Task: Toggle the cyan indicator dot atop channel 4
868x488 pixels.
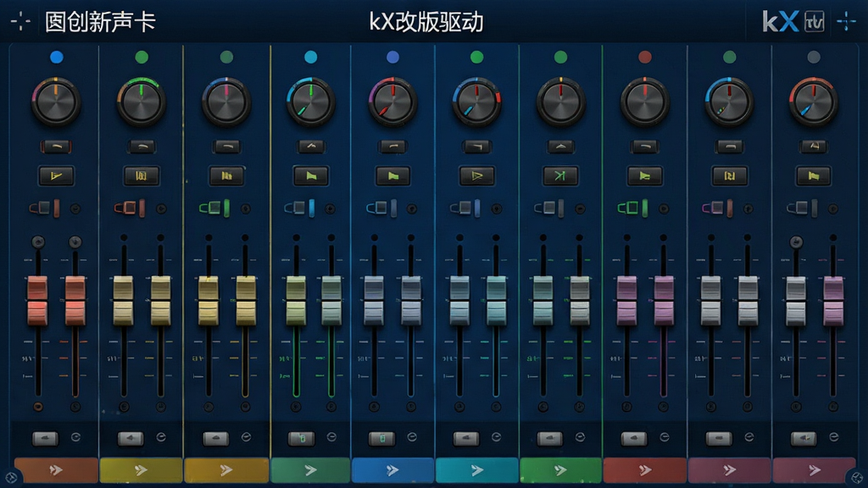Action: coord(310,57)
